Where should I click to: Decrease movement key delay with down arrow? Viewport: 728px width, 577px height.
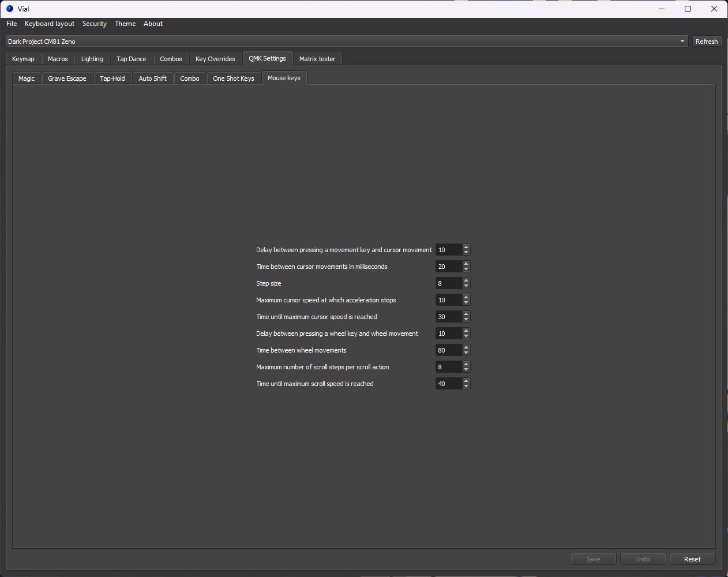click(466, 253)
